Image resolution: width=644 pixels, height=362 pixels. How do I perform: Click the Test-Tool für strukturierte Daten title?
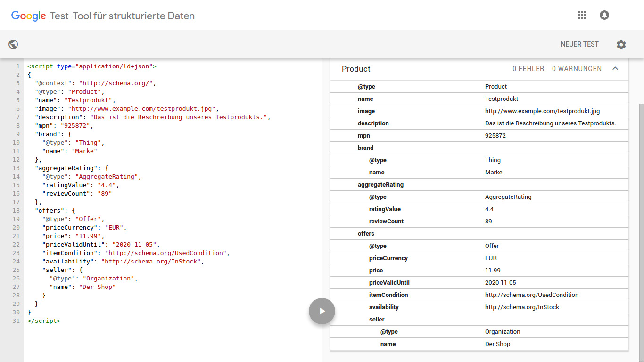coord(123,16)
